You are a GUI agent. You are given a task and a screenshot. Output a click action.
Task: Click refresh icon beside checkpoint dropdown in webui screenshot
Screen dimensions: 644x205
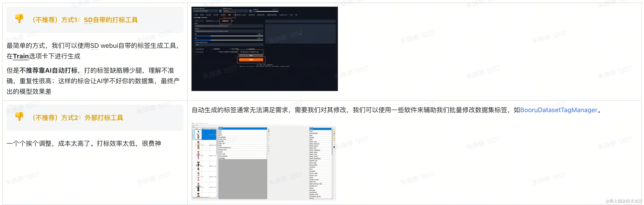tap(220, 11)
